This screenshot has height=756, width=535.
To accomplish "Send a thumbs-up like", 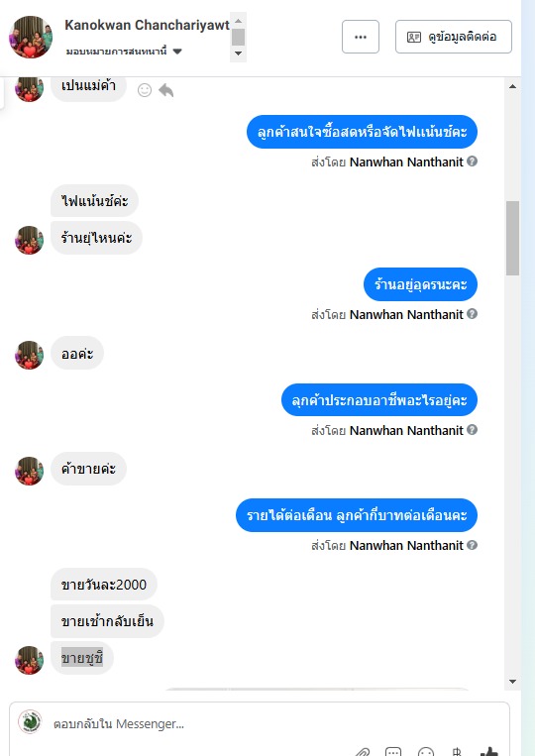I will point(488,752).
